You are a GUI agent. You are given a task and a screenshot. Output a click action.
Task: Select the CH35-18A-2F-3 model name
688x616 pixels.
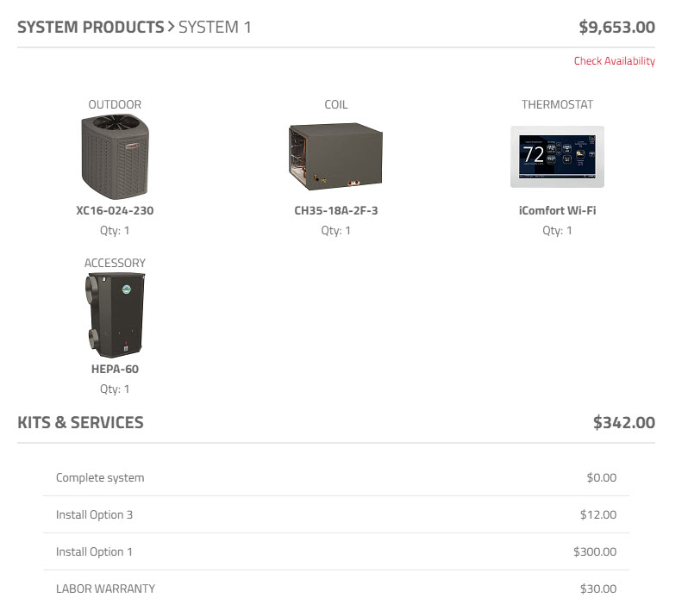(335, 210)
